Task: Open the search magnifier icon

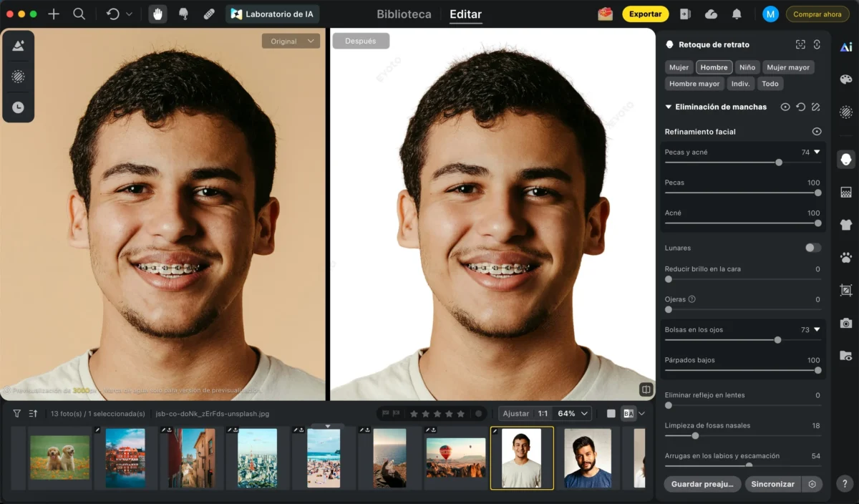Action: [79, 14]
